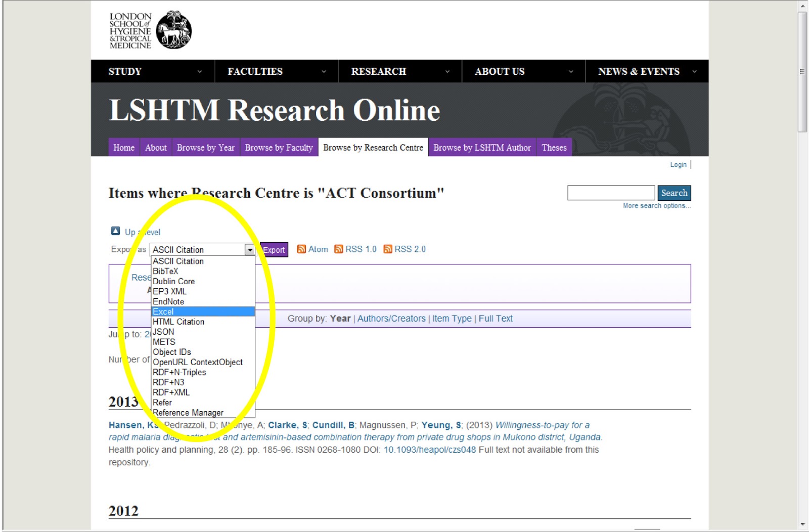Click the Up a level arrow icon
This screenshot has height=532, width=809.
(x=115, y=231)
